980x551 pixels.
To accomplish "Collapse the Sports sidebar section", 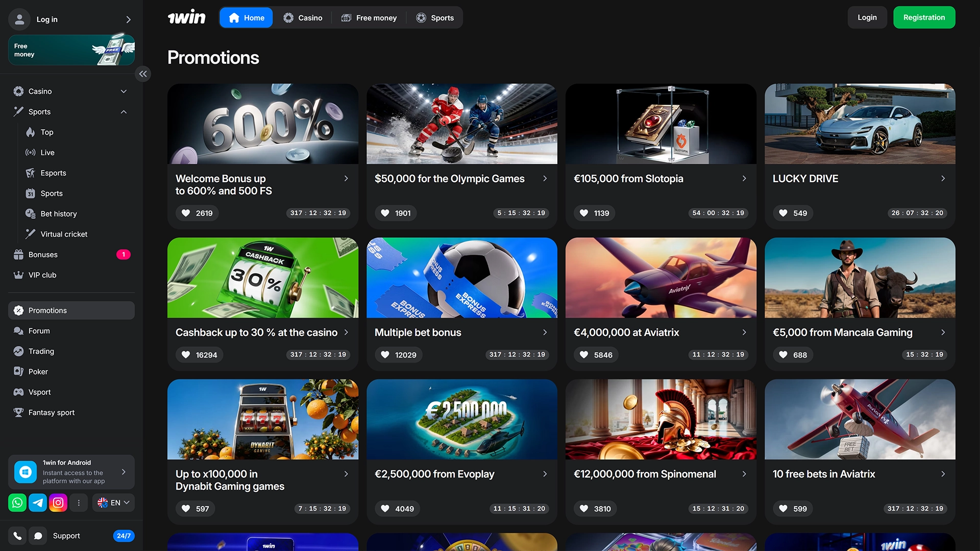I will 124,112.
